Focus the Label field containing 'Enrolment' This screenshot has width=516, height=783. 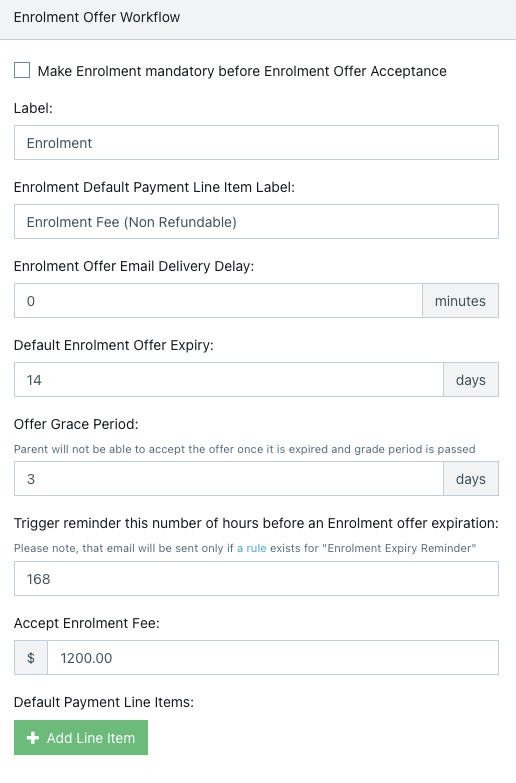coord(256,143)
